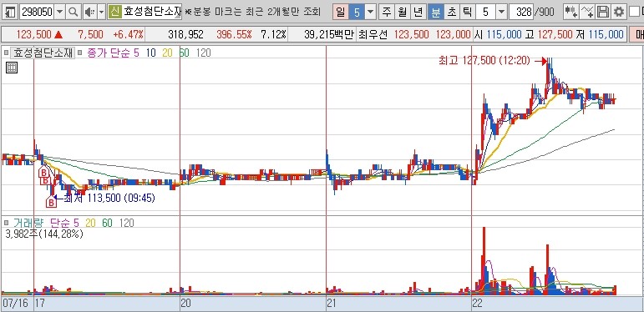Open the minute interval 5 dropdown

pyautogui.click(x=501, y=13)
